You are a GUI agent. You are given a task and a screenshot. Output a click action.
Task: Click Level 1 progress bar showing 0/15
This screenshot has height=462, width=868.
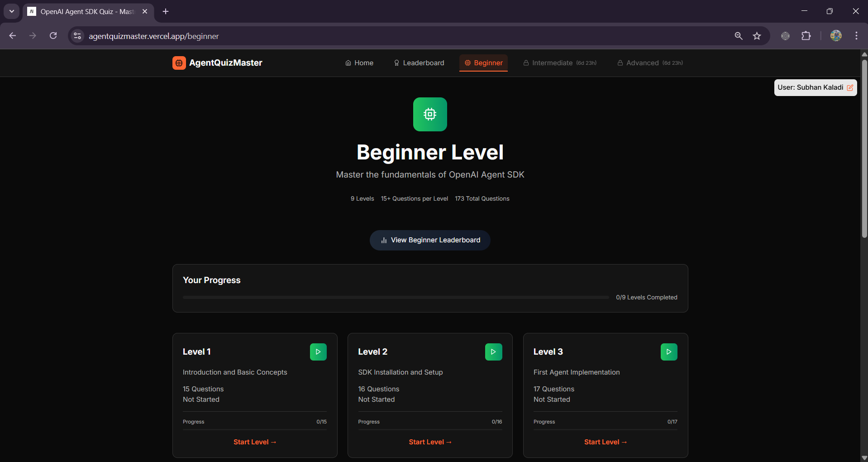click(255, 429)
